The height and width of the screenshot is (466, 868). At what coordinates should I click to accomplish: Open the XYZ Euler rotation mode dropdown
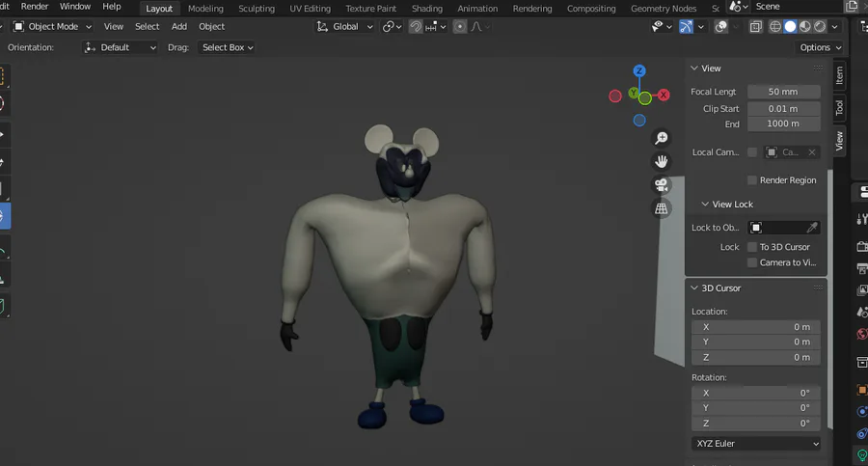(x=756, y=444)
